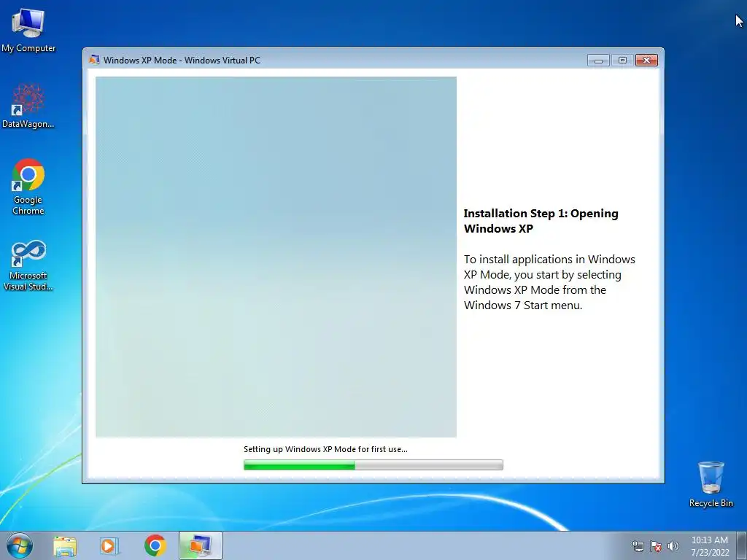
Task: Open the clock showing 10:13 AM
Action: 710,545
